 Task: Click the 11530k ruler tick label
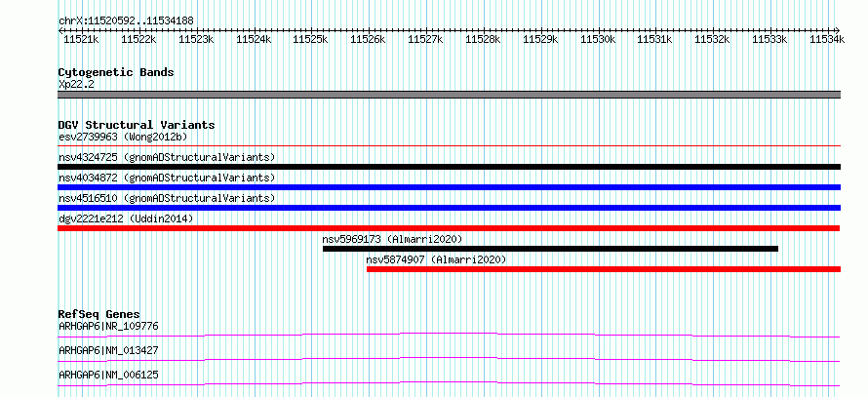pos(599,39)
